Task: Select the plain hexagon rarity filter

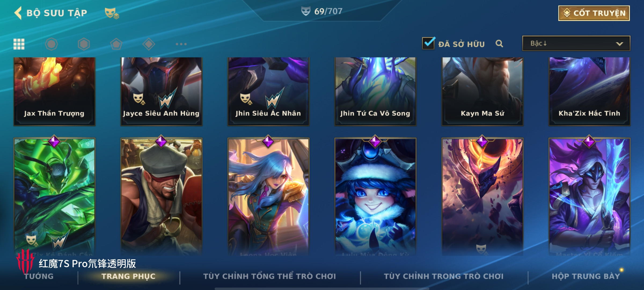Action: pos(84,44)
